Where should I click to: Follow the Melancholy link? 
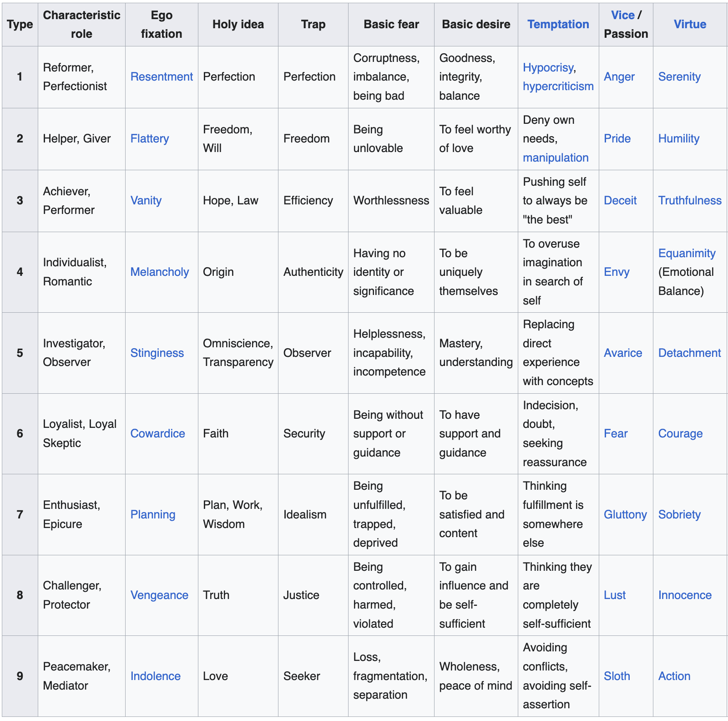click(x=160, y=272)
